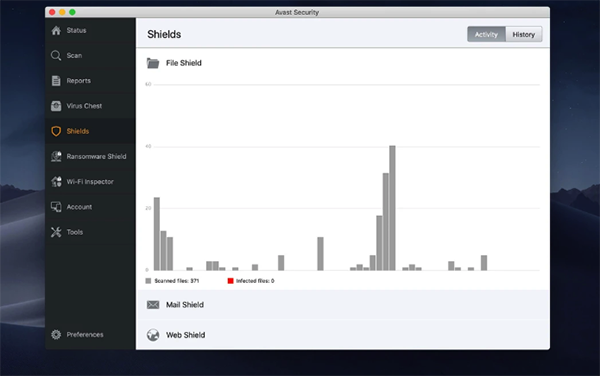
Task: Click the yellow minimize window button
Action: click(62, 12)
